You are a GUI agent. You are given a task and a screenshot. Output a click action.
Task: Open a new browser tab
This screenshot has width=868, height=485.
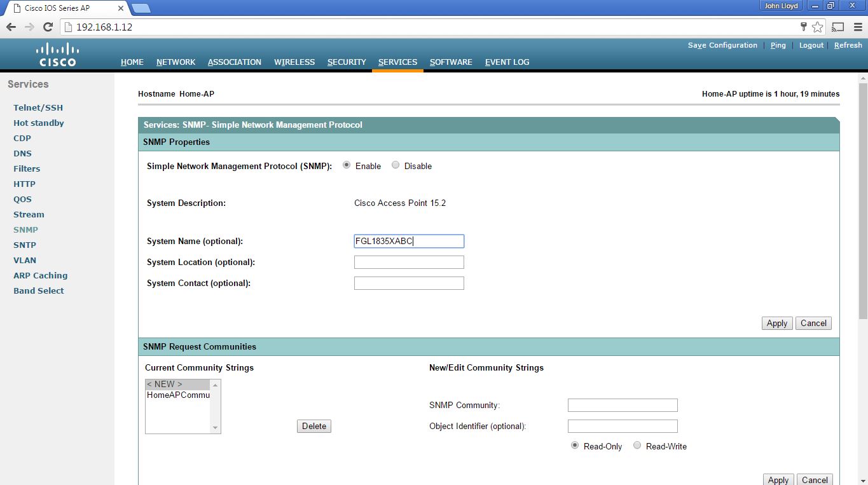coord(141,8)
